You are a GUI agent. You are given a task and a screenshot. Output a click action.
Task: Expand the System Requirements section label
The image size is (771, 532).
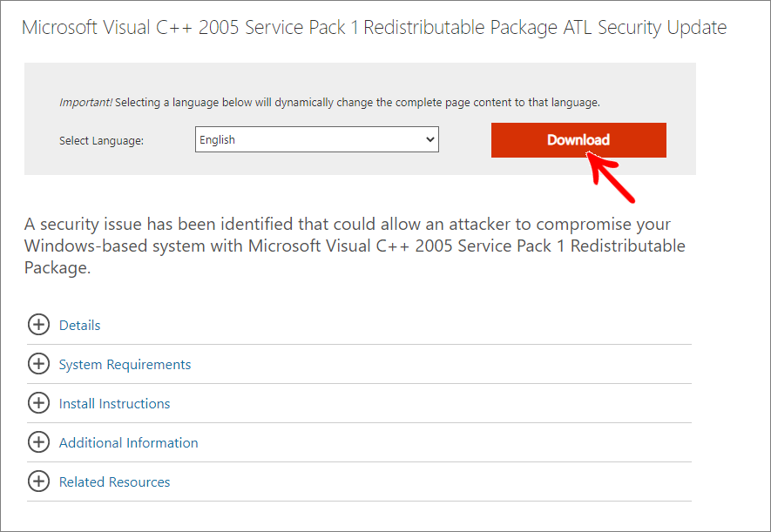[125, 365]
